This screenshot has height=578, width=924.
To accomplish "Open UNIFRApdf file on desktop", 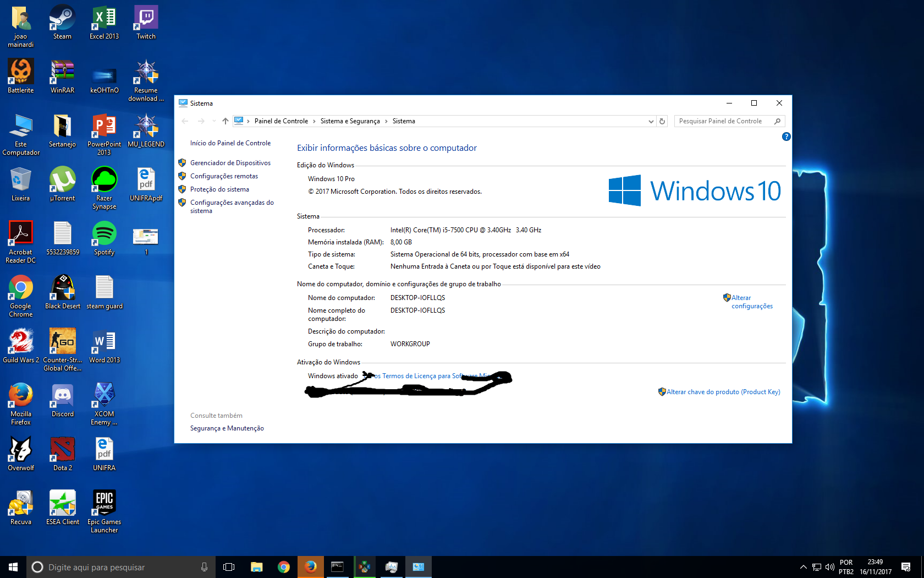I will pos(146,184).
